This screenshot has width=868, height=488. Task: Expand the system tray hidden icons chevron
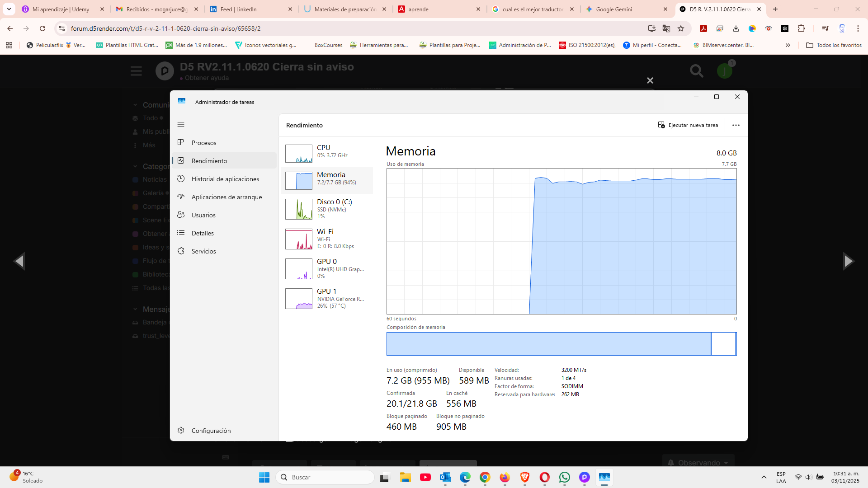click(x=764, y=477)
